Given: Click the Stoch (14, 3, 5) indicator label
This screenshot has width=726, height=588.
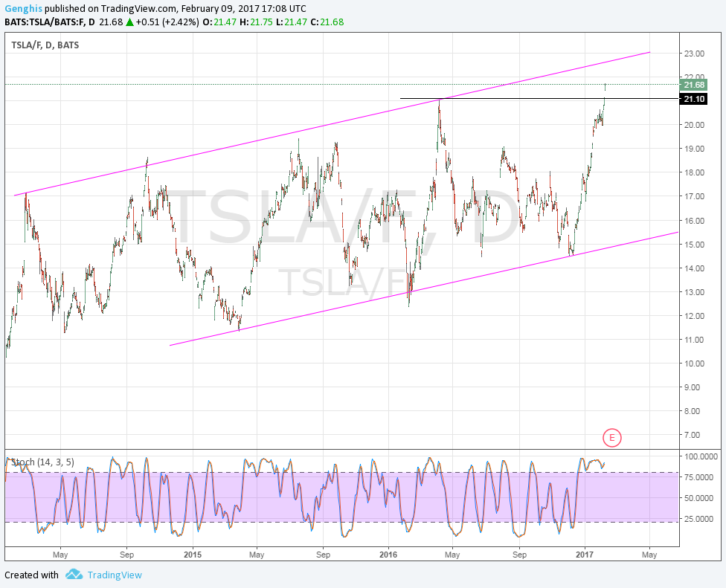Looking at the screenshot, I should coord(42,462).
